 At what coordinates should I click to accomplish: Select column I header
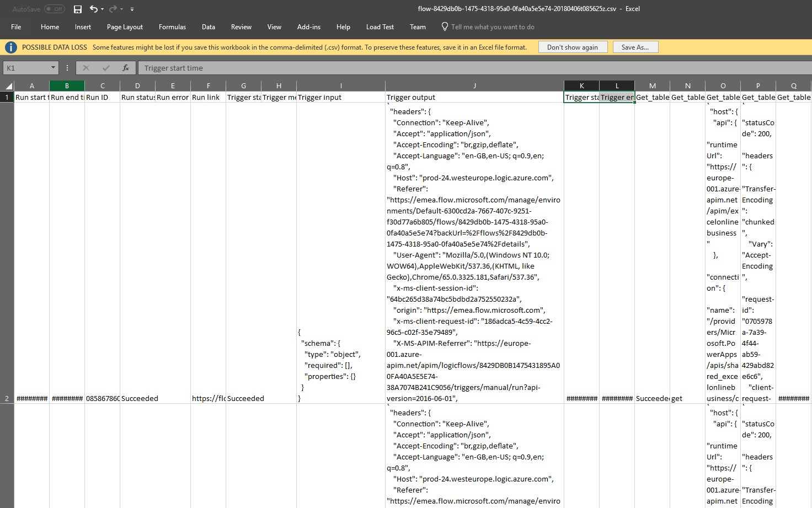341,85
